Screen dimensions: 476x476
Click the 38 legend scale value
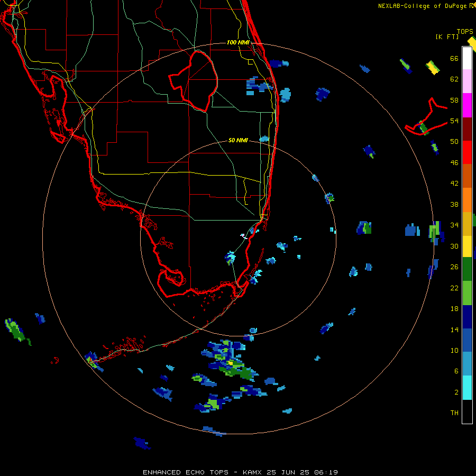tap(454, 205)
